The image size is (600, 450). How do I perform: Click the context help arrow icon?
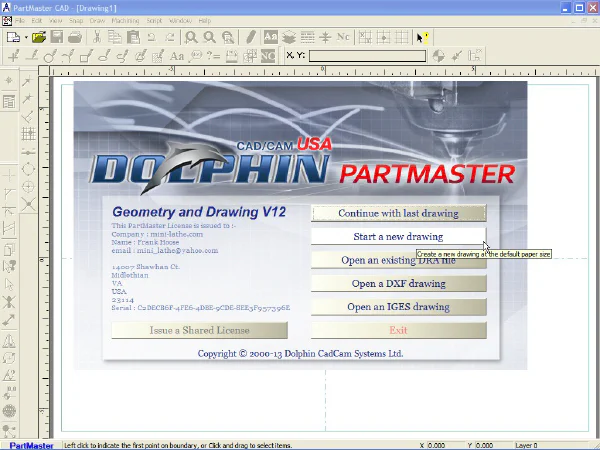coord(422,38)
